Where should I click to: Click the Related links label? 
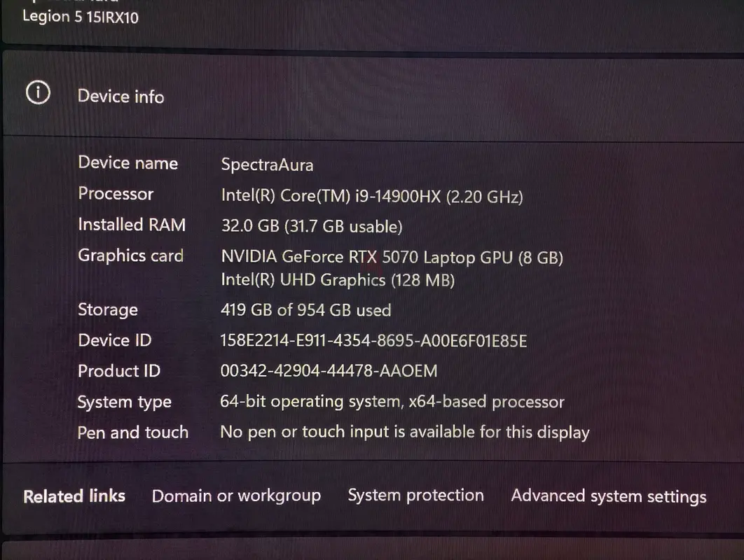point(74,496)
